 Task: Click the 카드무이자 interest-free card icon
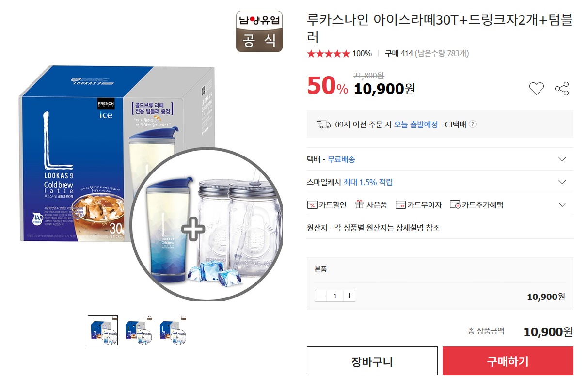400,205
